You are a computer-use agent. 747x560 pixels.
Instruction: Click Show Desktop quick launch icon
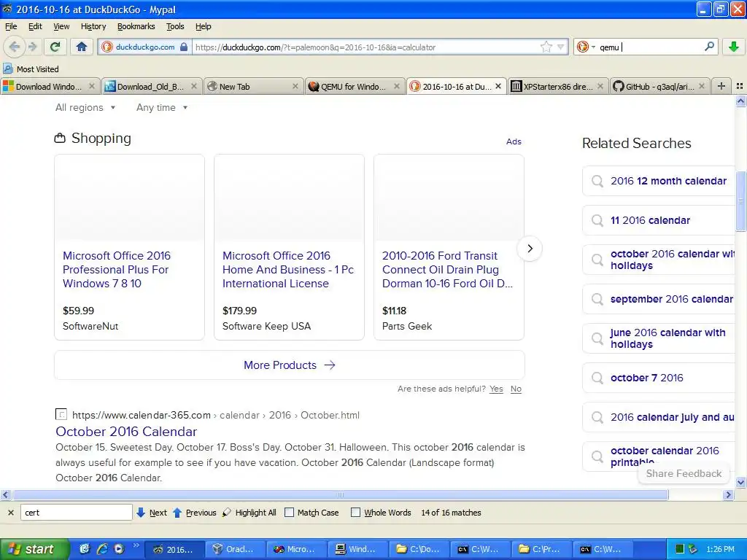pos(85,549)
